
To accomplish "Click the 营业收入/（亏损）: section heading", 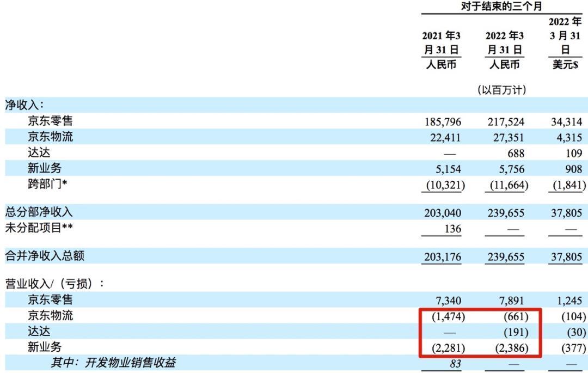I will pyautogui.click(x=55, y=284).
